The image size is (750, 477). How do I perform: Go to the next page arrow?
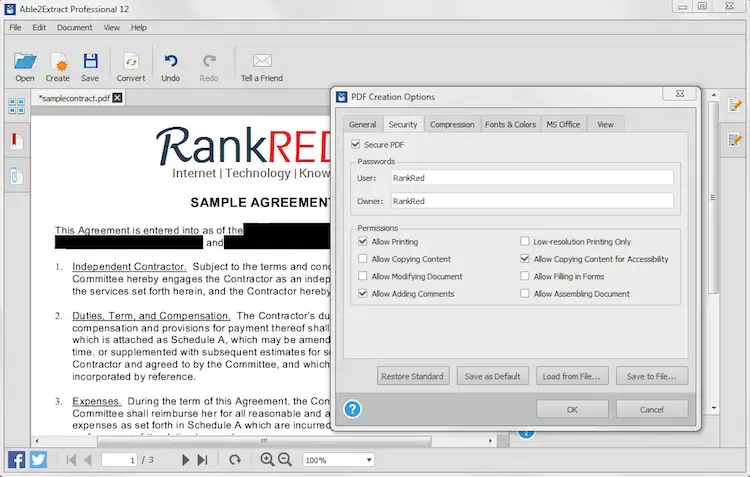coord(186,460)
